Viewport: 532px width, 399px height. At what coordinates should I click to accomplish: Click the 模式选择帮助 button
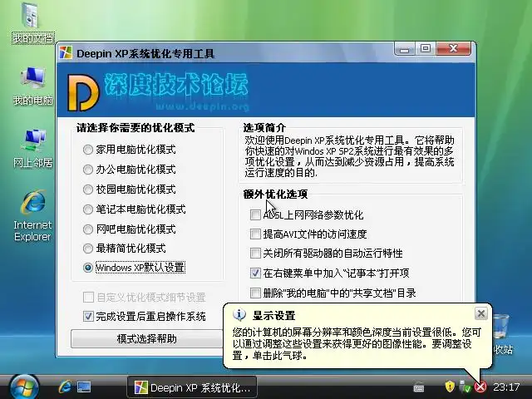pyautogui.click(x=146, y=338)
